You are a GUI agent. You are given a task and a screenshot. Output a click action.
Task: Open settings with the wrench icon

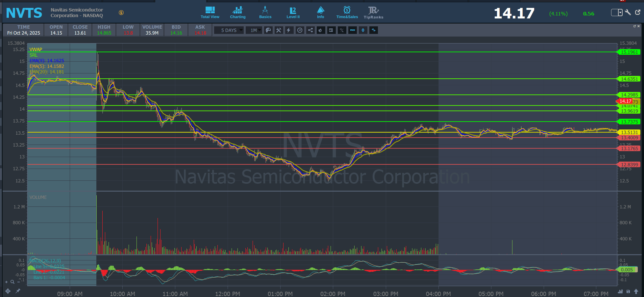[628, 12]
